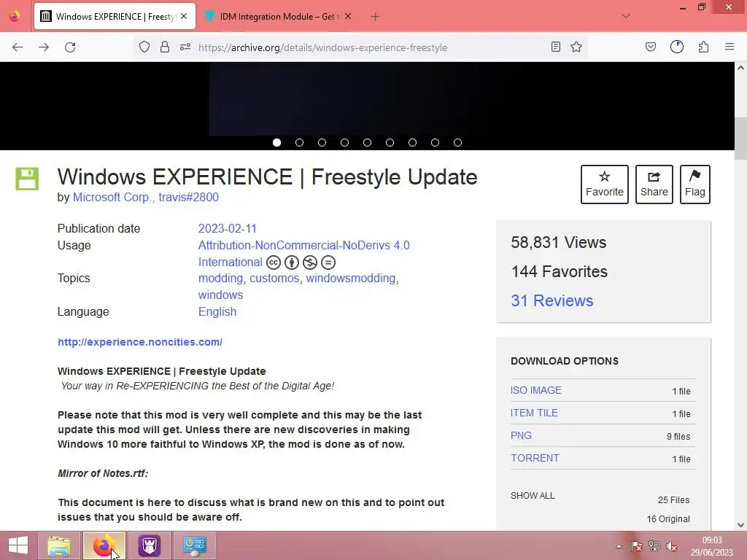Open a new tab with plus button

point(376,17)
